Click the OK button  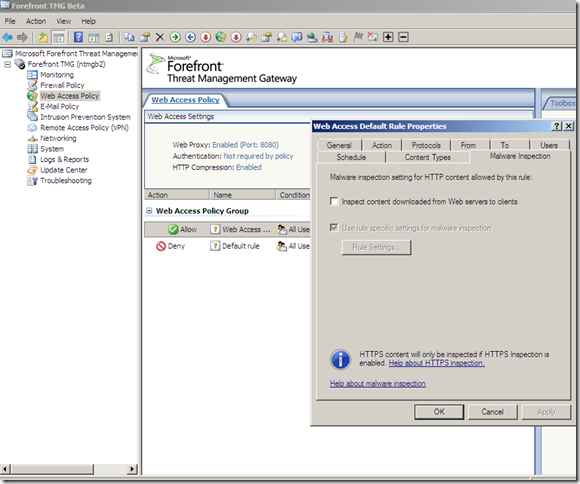coord(439,412)
